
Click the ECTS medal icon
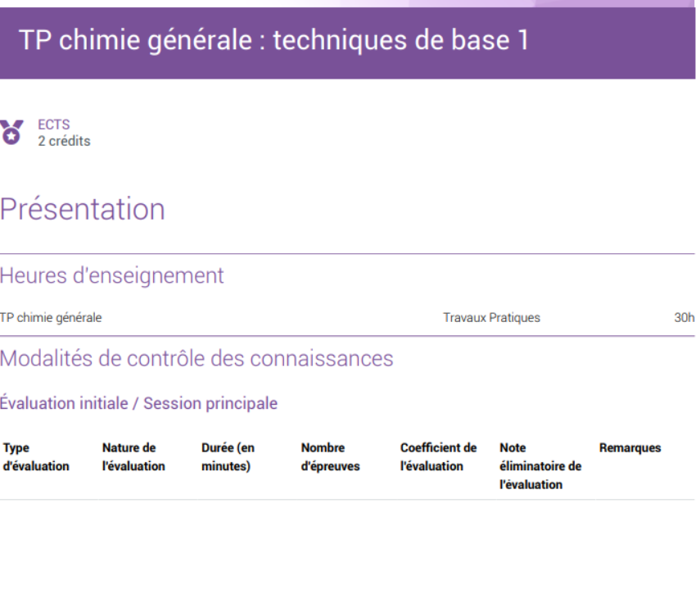11,132
